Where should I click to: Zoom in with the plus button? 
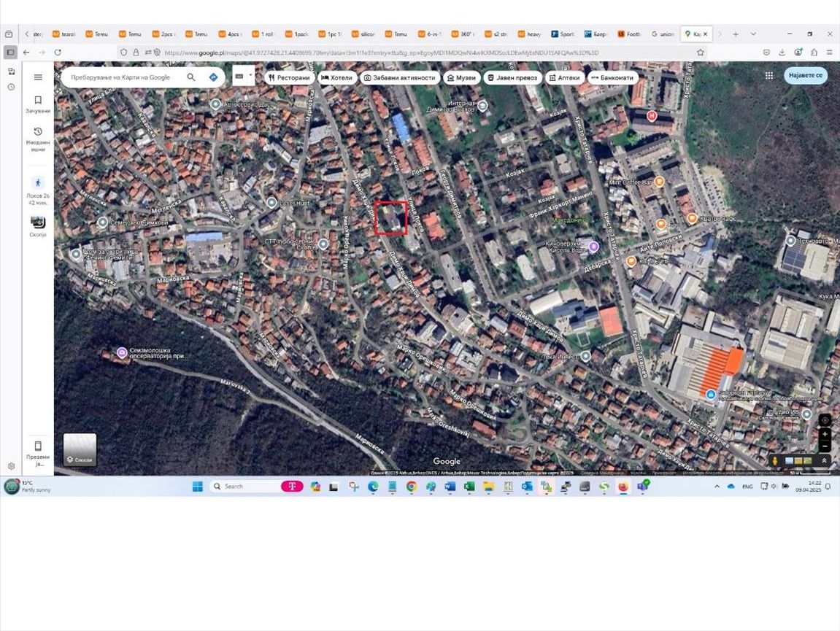825,434
